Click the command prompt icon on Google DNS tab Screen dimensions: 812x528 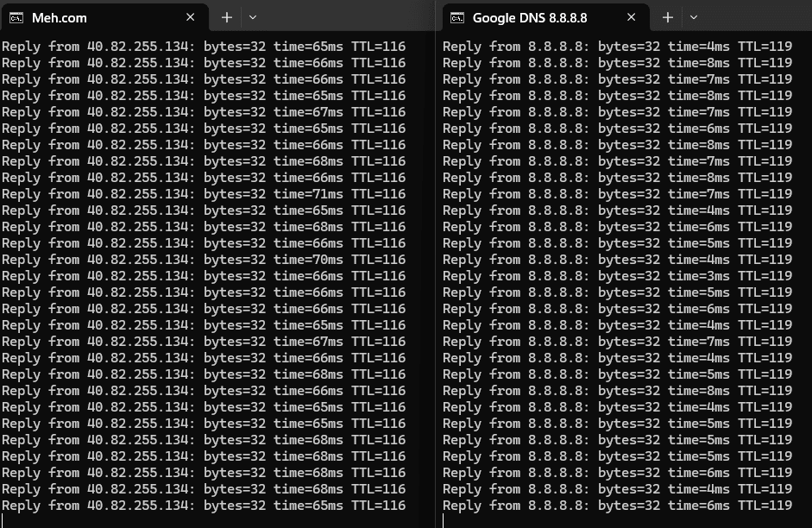click(x=457, y=18)
